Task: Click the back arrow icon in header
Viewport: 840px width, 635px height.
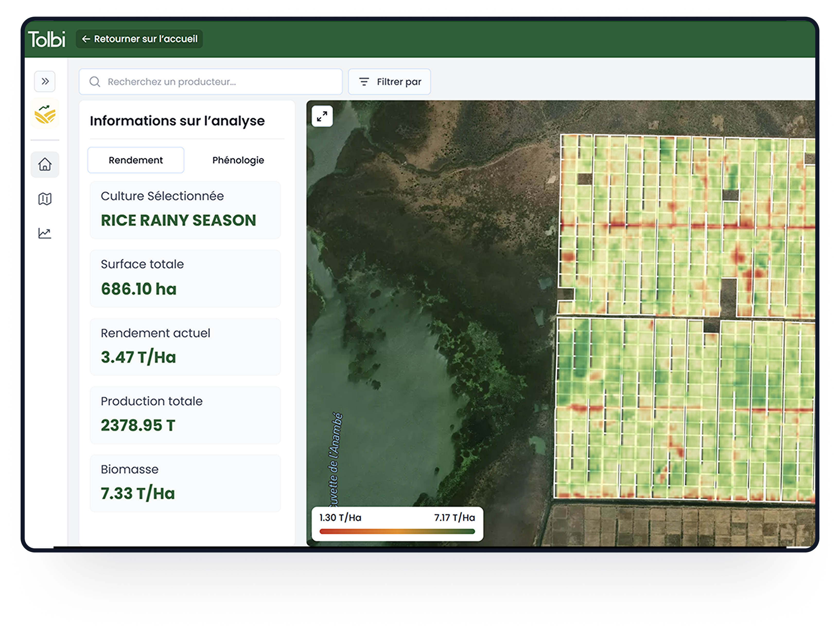Action: coord(86,39)
